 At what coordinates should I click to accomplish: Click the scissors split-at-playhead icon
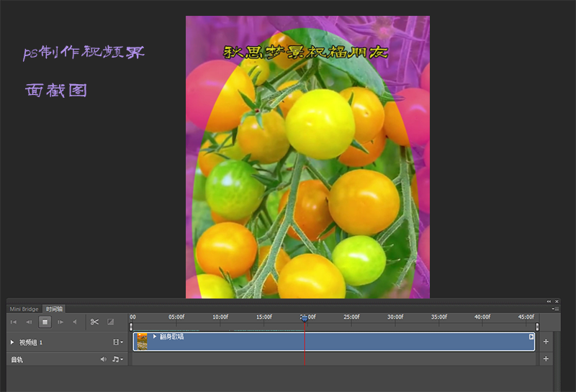pyautogui.click(x=94, y=322)
